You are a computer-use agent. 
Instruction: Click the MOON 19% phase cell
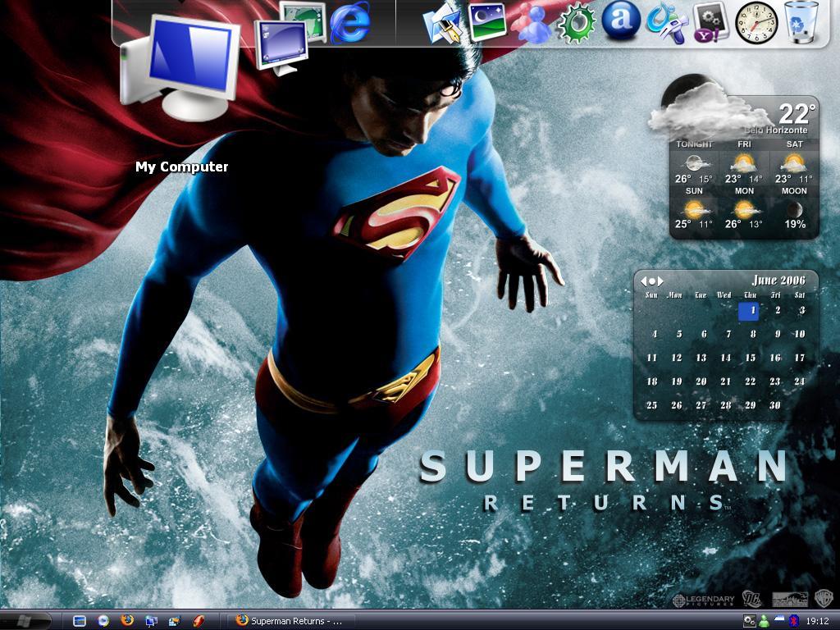coord(794,208)
